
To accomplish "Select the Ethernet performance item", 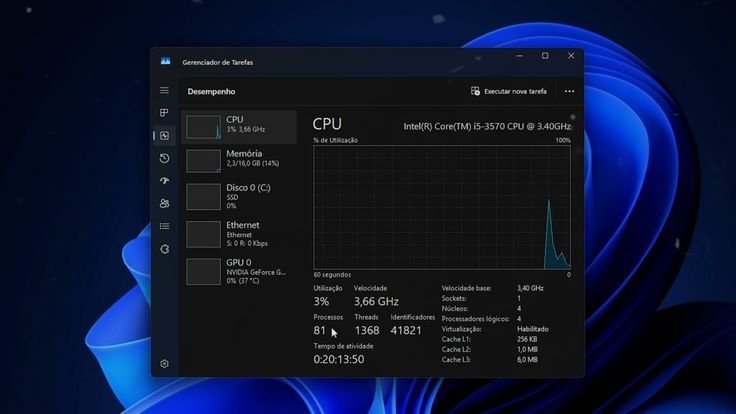I will click(239, 234).
